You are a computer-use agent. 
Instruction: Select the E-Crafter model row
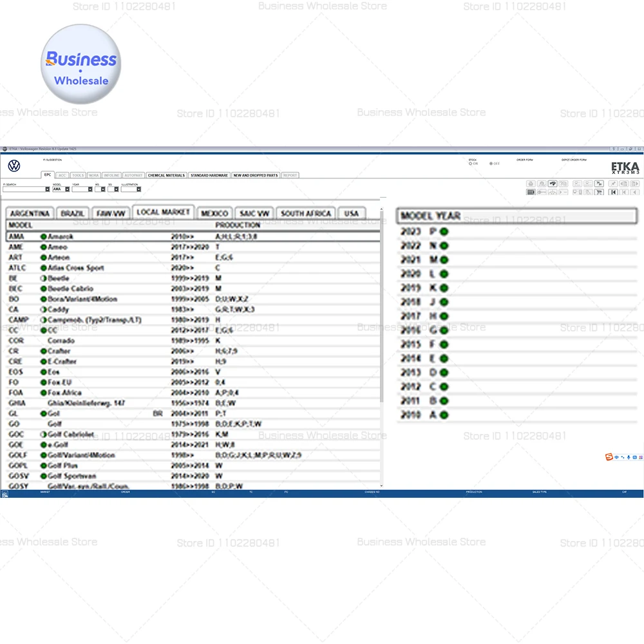(x=193, y=361)
